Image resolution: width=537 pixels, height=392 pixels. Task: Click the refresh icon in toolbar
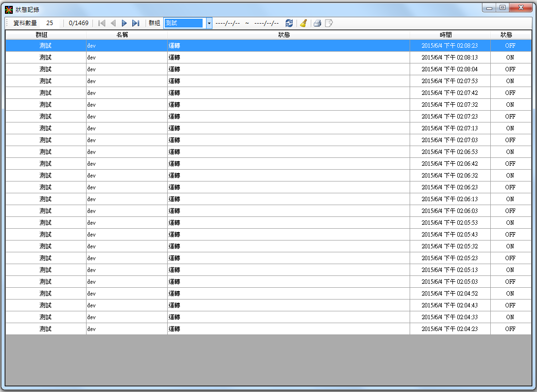[289, 23]
